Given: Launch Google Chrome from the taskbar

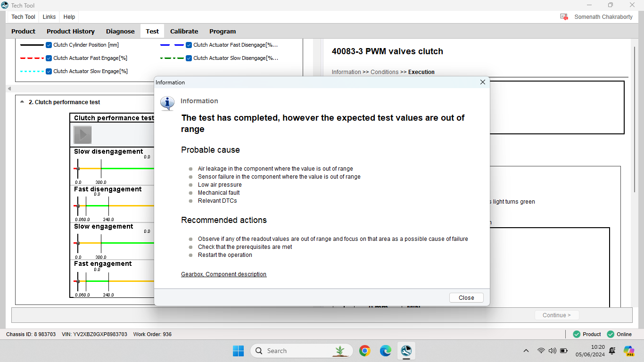Looking at the screenshot, I should click(364, 351).
